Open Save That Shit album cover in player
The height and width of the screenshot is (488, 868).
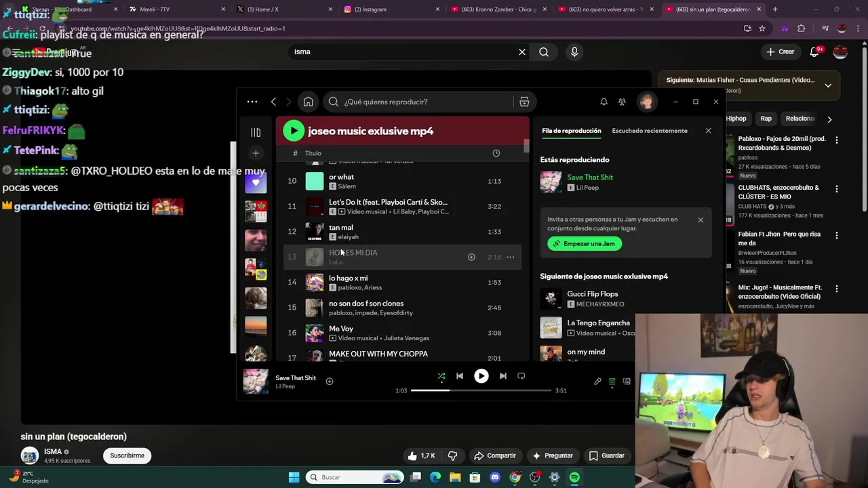click(256, 382)
